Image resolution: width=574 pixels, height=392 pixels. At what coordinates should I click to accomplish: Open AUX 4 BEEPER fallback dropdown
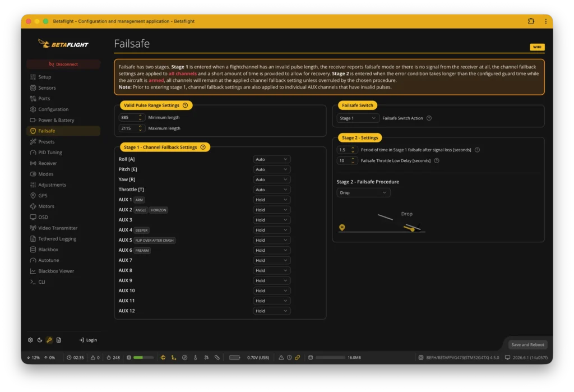click(x=272, y=230)
